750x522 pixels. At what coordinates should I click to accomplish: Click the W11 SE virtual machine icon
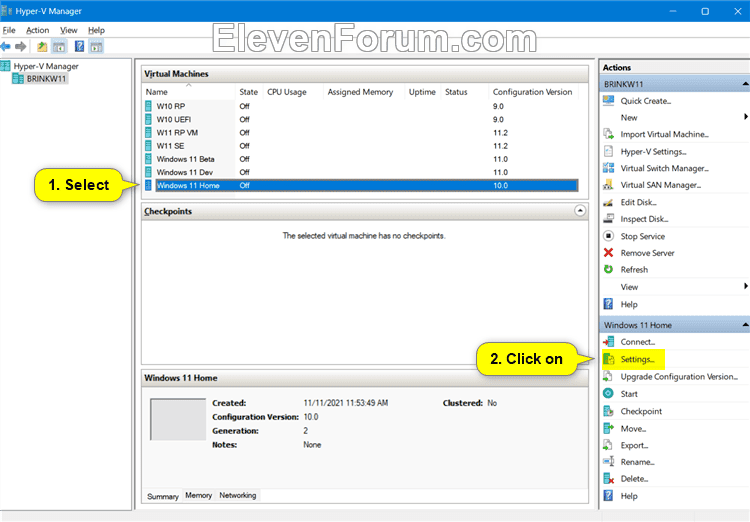pyautogui.click(x=148, y=146)
